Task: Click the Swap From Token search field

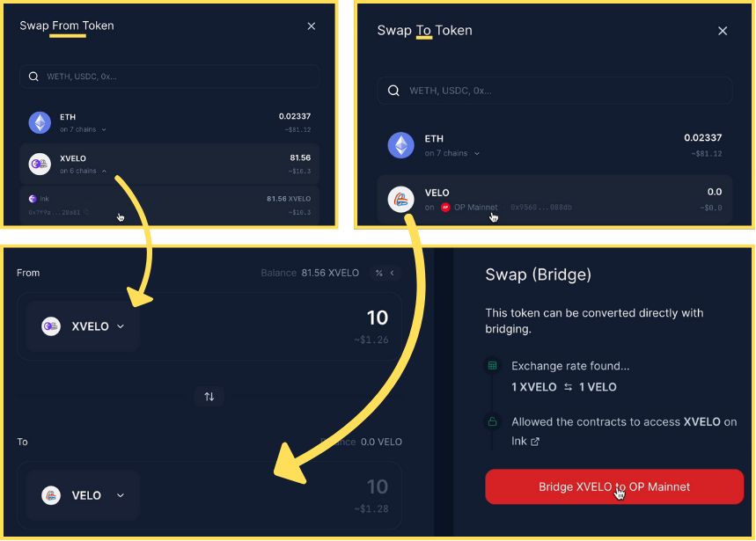Action: pyautogui.click(x=170, y=77)
